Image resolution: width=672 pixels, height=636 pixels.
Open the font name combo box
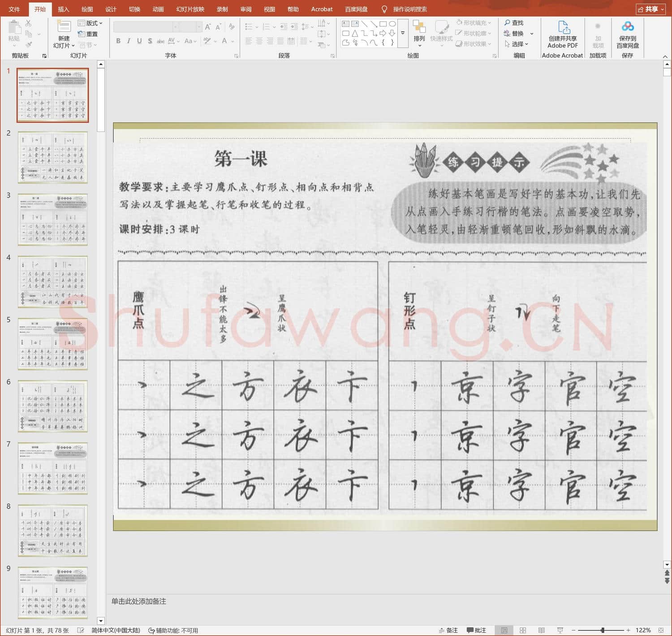pyautogui.click(x=146, y=27)
